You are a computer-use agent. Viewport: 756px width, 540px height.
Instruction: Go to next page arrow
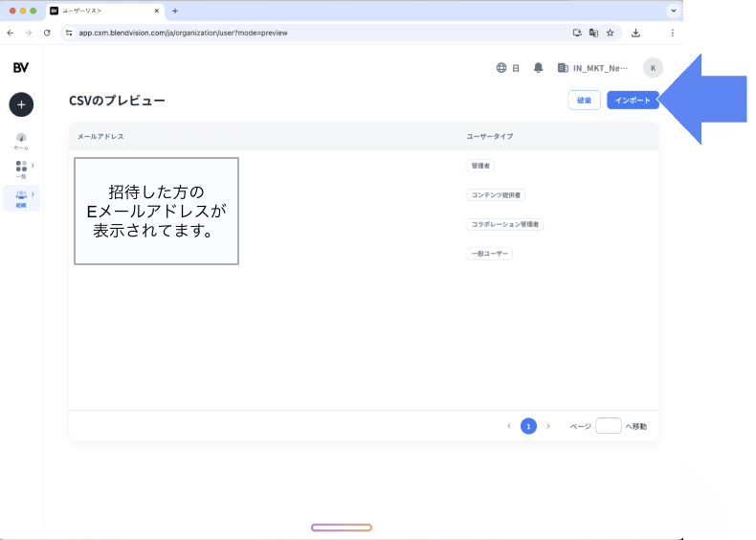pos(548,426)
